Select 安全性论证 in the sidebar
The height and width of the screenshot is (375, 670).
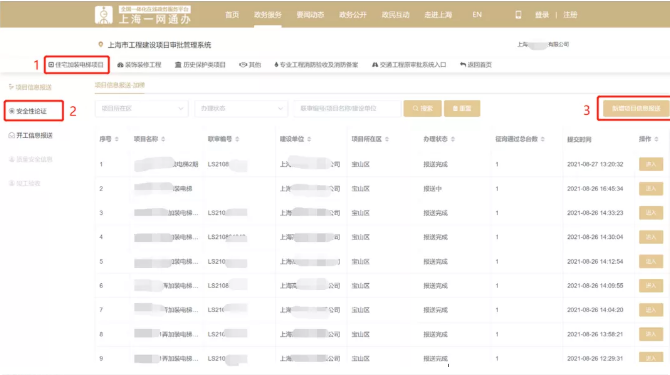(28, 111)
